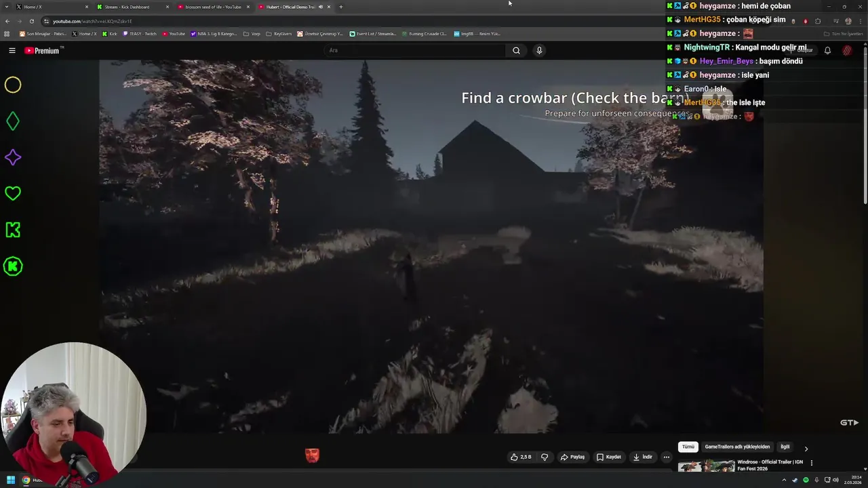Open browser media control icon
The height and width of the screenshot is (488, 868).
835,21
